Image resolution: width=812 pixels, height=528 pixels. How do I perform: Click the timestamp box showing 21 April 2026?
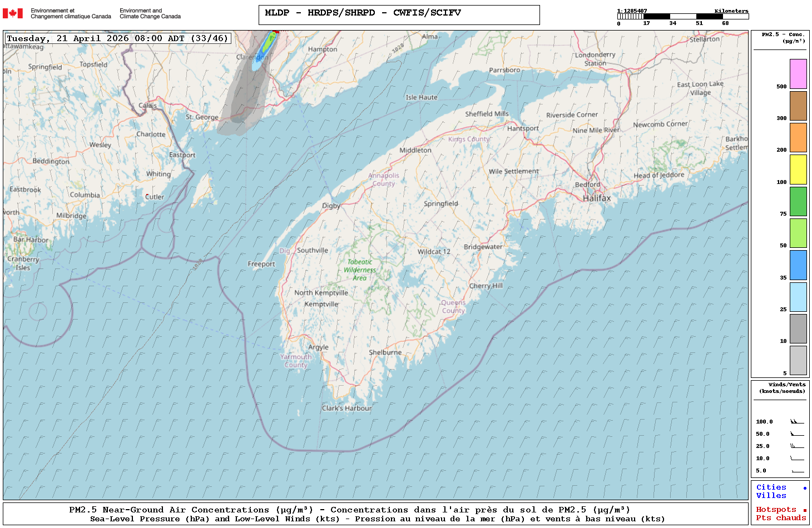point(117,38)
